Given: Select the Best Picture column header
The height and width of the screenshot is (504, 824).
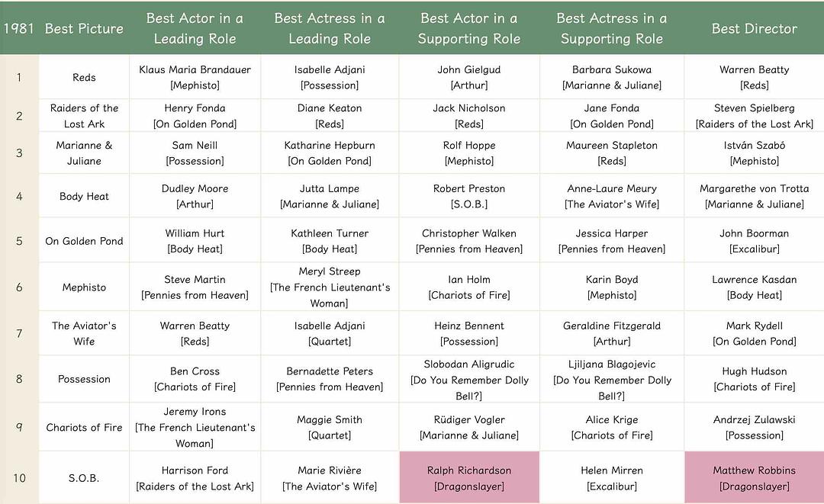Looking at the screenshot, I should (x=84, y=28).
